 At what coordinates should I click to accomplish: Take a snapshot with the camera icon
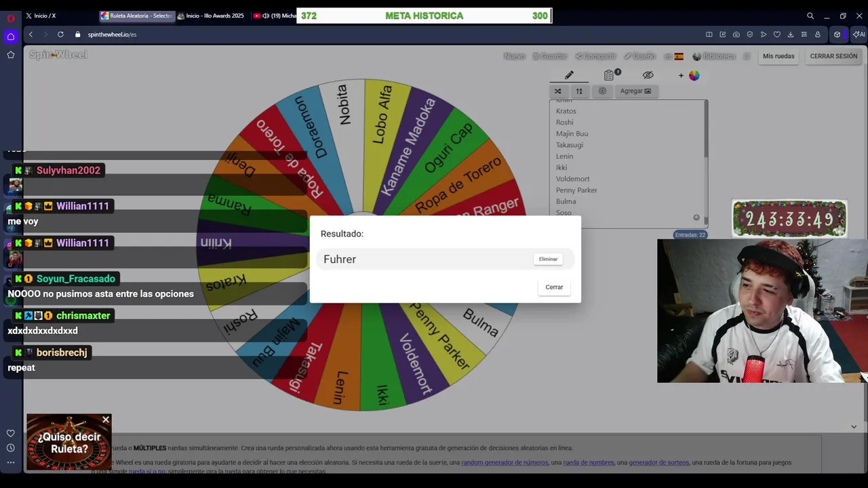coord(736,35)
